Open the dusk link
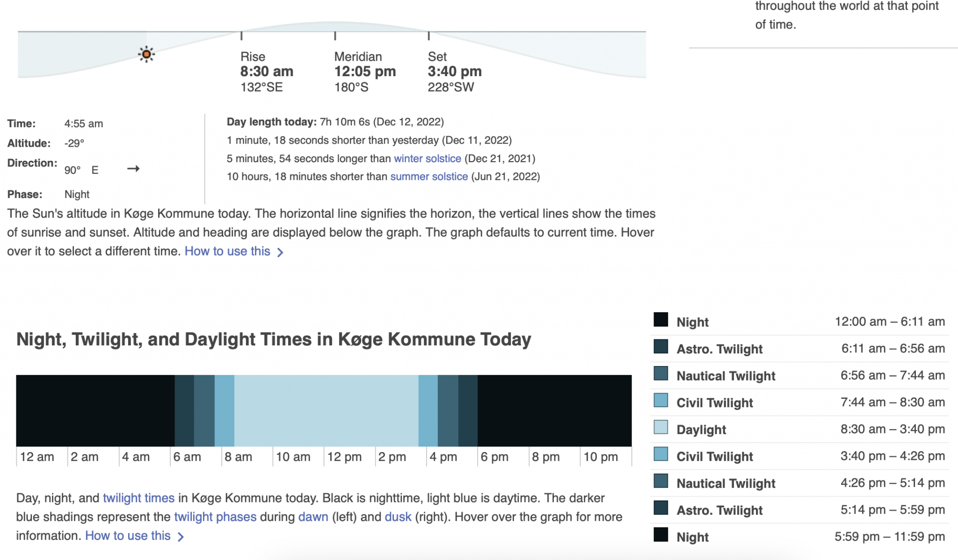Viewport: 958px width, 560px height. point(398,517)
